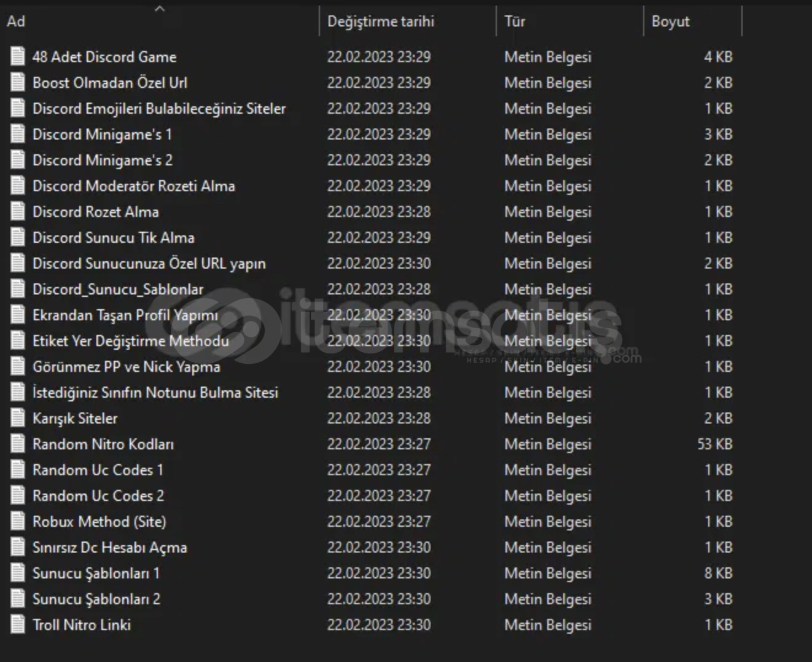Select the file name Troll Nitro Linki

click(82, 625)
